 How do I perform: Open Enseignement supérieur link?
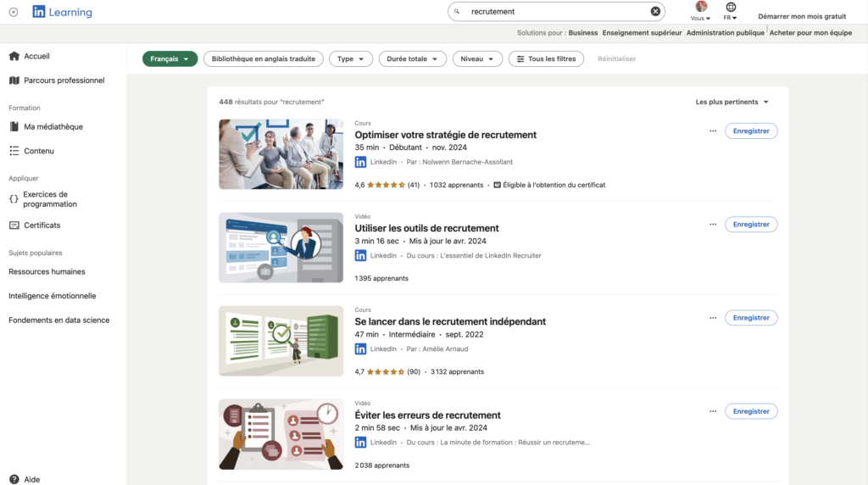(x=643, y=33)
